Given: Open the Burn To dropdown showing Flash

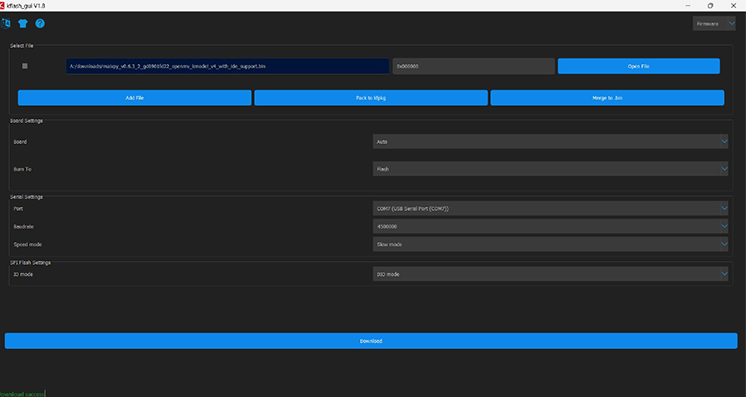Looking at the screenshot, I should [x=550, y=169].
